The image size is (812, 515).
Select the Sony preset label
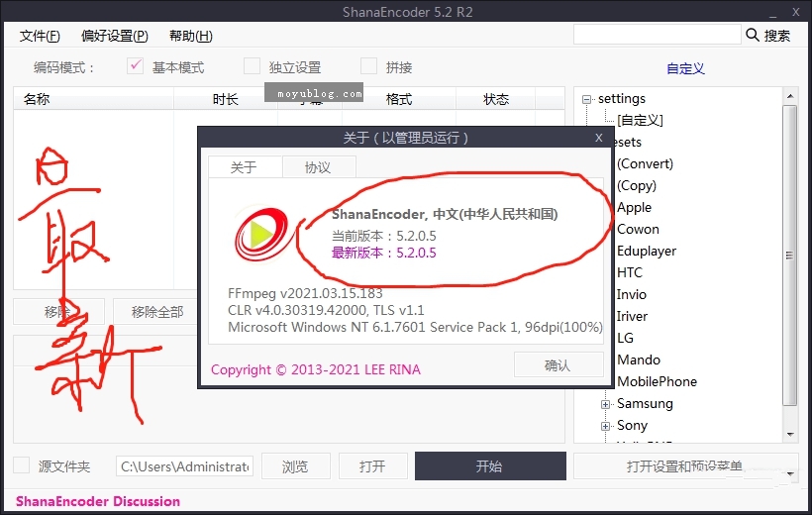point(632,425)
